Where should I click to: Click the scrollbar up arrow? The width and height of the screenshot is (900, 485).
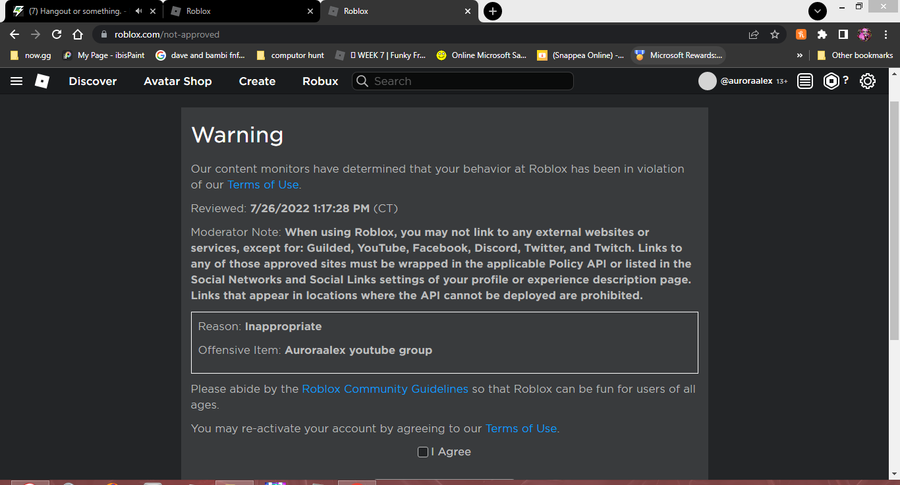coord(894,73)
